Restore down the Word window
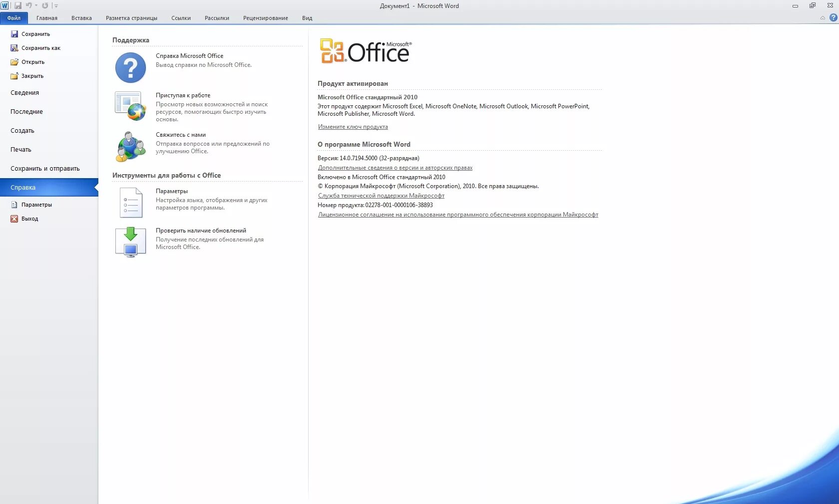Screen dimensions: 839x504 coord(813,5)
